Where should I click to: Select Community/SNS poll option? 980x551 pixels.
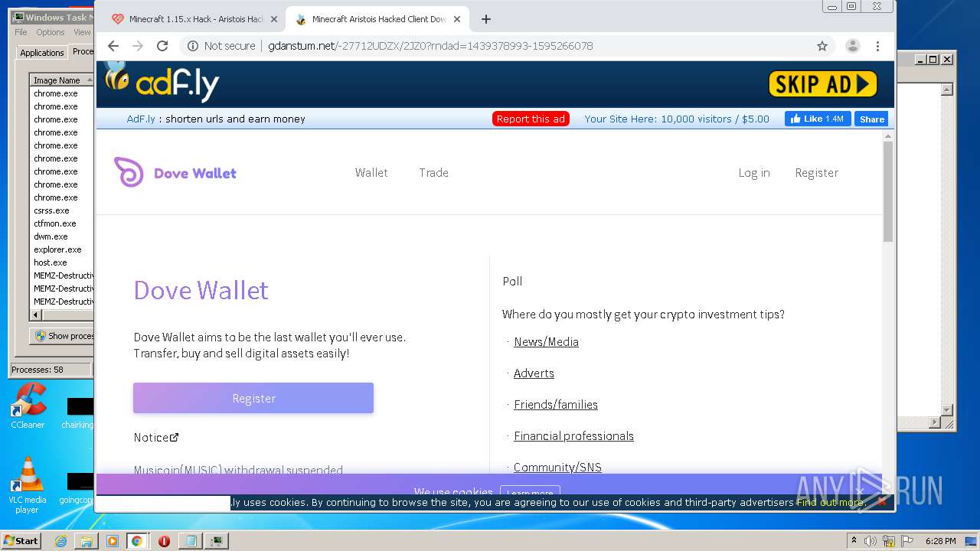click(x=557, y=468)
